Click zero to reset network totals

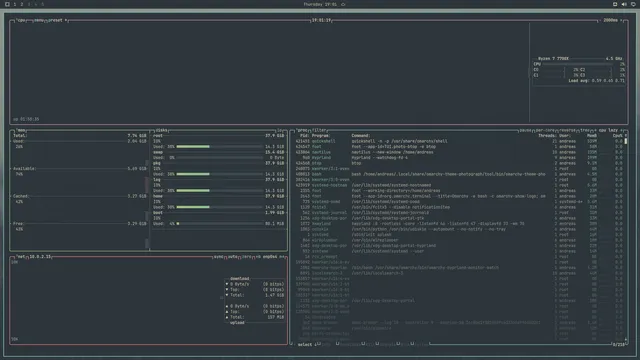pos(247,257)
